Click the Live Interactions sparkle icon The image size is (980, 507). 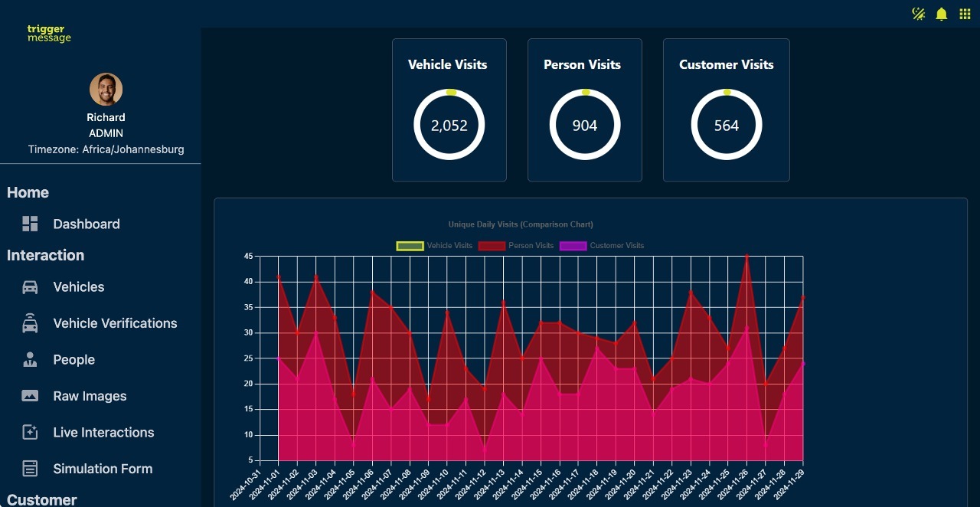pos(30,433)
